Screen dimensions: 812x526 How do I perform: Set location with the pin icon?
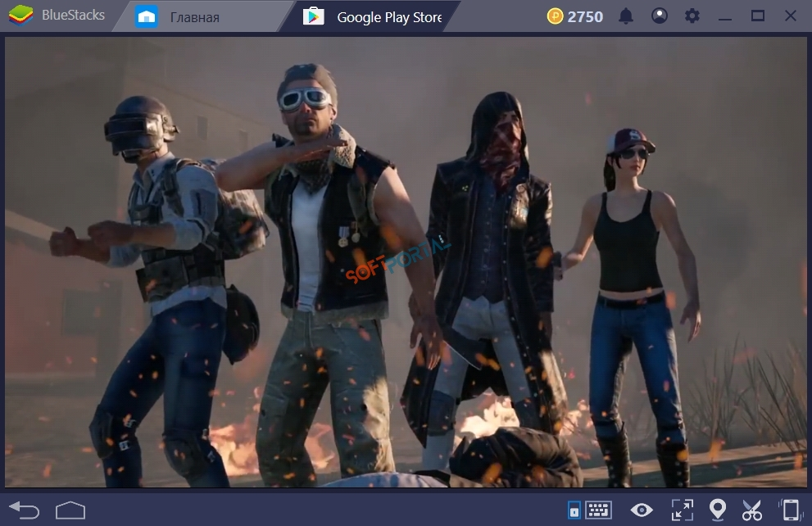717,510
